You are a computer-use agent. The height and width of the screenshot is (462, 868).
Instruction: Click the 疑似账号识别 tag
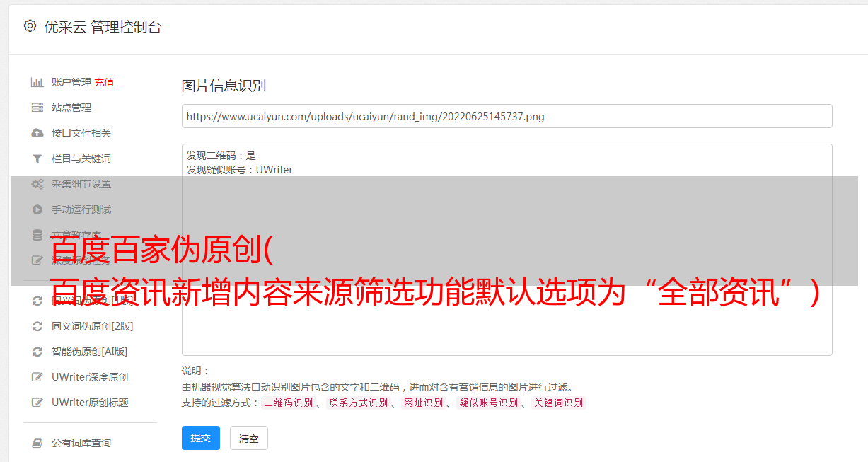click(x=488, y=403)
